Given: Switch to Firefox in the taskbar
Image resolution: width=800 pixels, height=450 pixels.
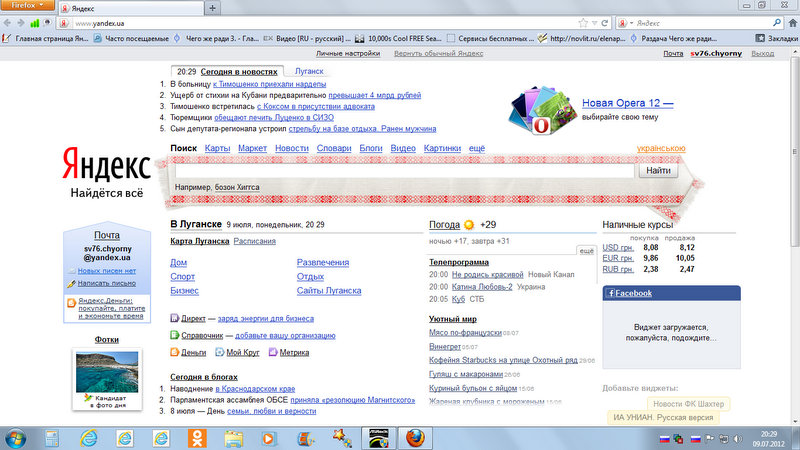Looking at the screenshot, I should point(415,438).
